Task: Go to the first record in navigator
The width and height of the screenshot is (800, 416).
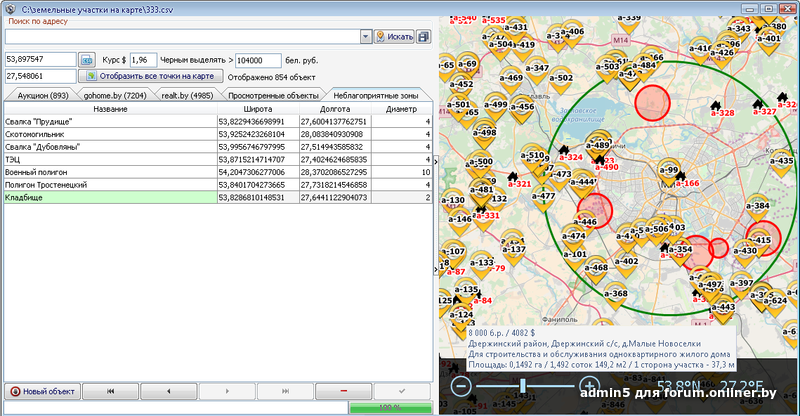Action: point(109,390)
